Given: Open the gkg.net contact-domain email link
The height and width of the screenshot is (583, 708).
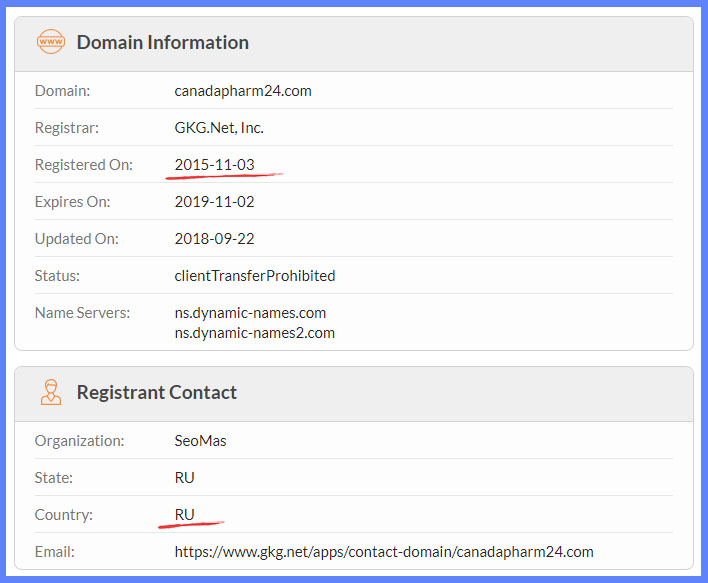Looking at the screenshot, I should [384, 551].
